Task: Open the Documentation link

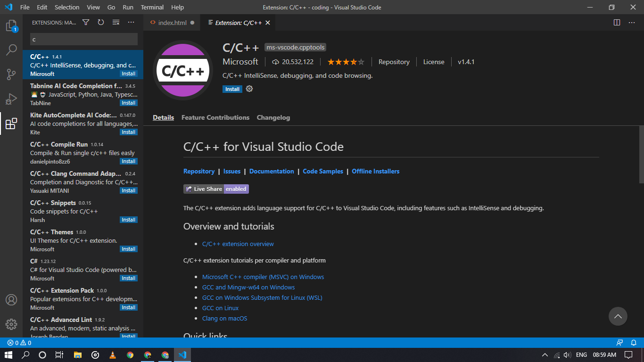Action: [272, 171]
